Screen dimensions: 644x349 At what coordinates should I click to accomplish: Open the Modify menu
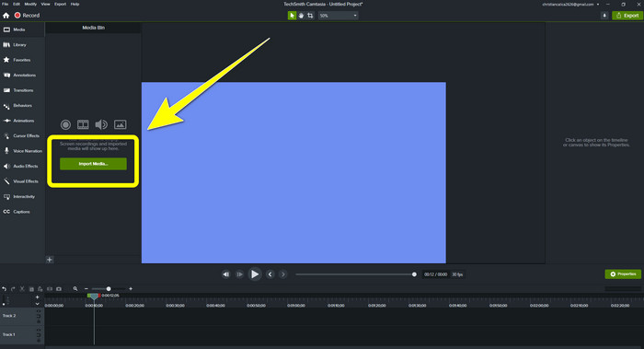click(x=30, y=4)
